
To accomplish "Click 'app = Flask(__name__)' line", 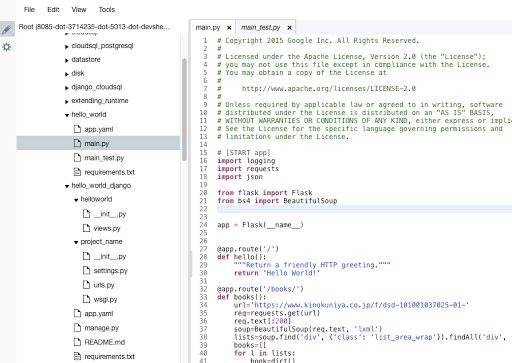I will click(x=260, y=225).
